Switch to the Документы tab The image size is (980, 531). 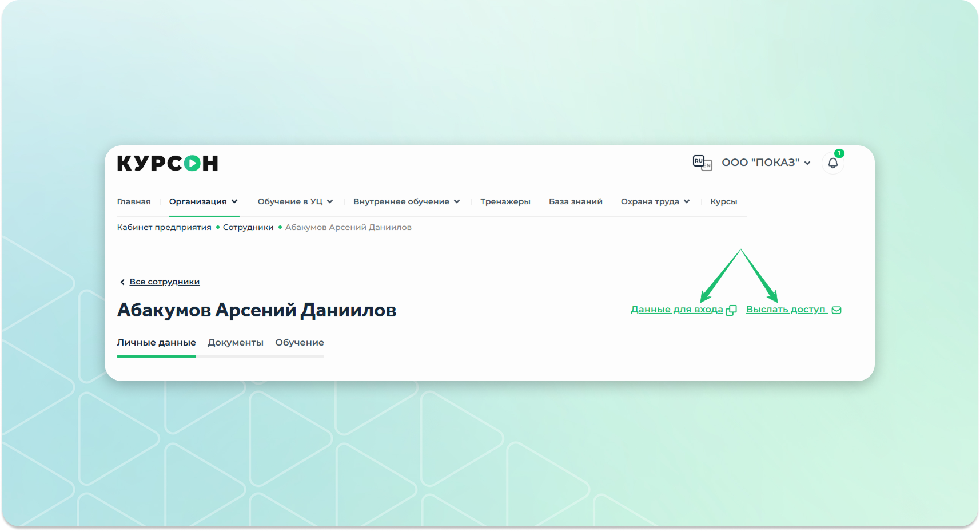[x=235, y=342]
